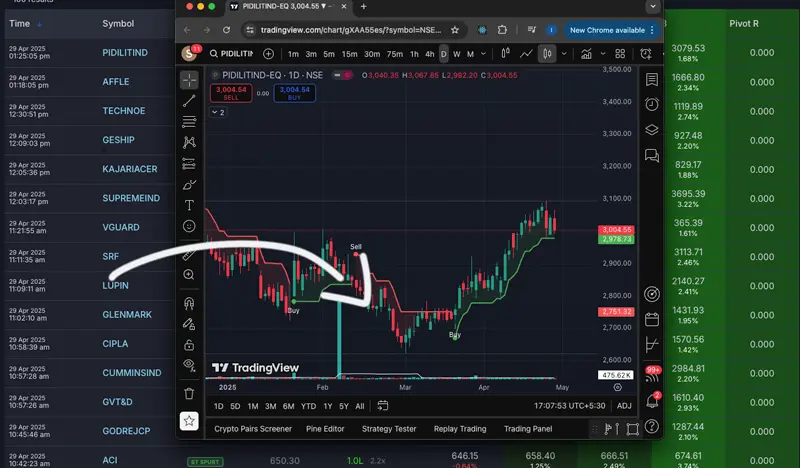
Task: Open the economic calendar icon
Action: pos(652,319)
